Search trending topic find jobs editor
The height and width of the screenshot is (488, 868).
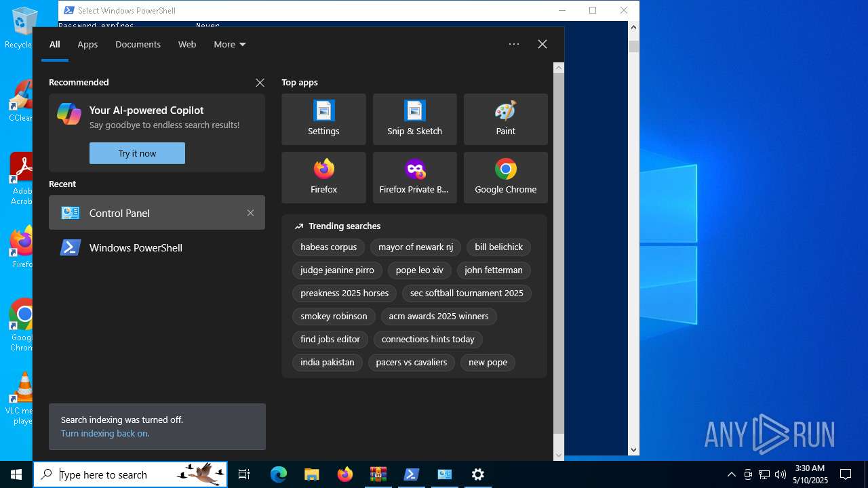(330, 340)
